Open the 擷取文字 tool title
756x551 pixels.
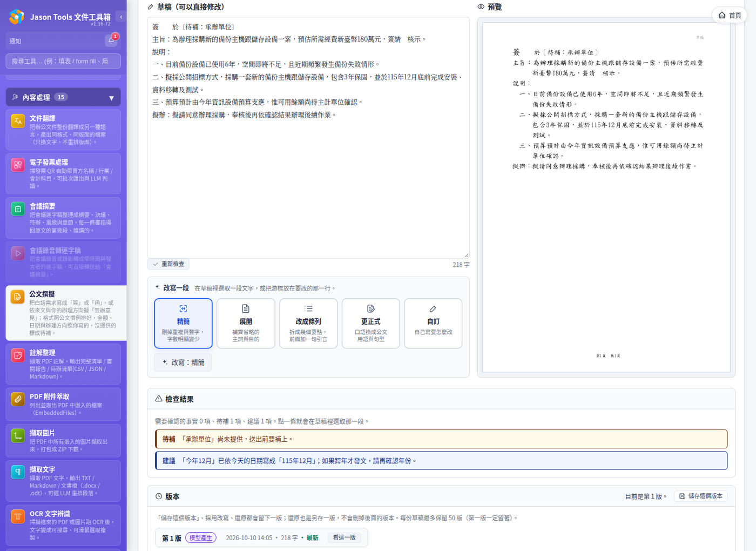(x=43, y=469)
